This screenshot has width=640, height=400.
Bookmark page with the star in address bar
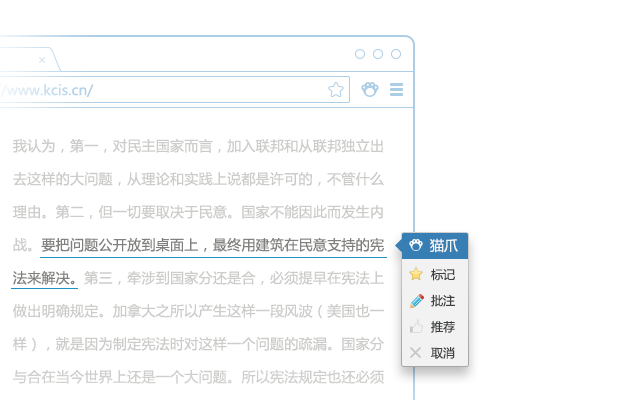(336, 90)
